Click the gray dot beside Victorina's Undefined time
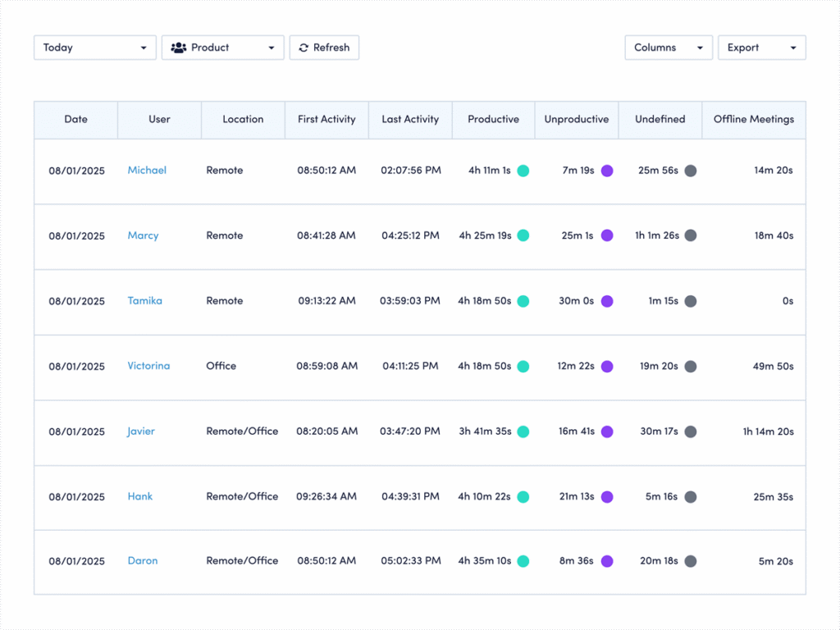The width and height of the screenshot is (840, 630). (691, 366)
